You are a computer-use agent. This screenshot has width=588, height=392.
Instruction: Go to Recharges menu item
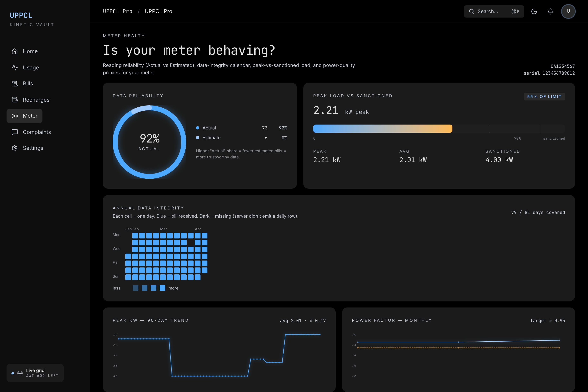[36, 100]
